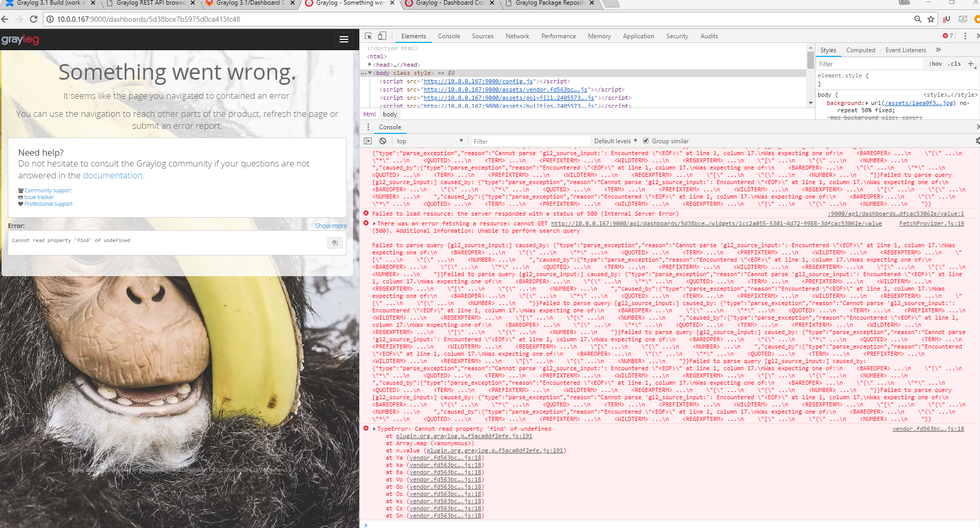Click the error text "Cannot read property 'find' of undefined"
Viewport: 980px width, 528px height.
71,240
